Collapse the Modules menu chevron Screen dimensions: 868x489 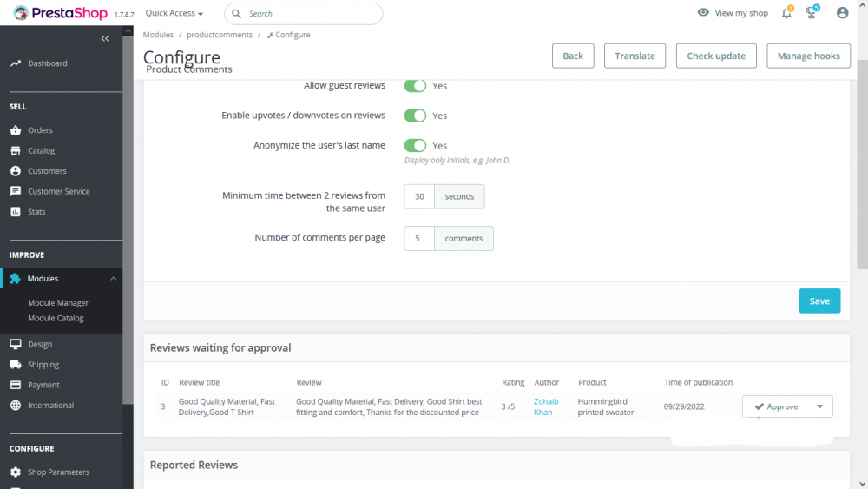pyautogui.click(x=113, y=279)
